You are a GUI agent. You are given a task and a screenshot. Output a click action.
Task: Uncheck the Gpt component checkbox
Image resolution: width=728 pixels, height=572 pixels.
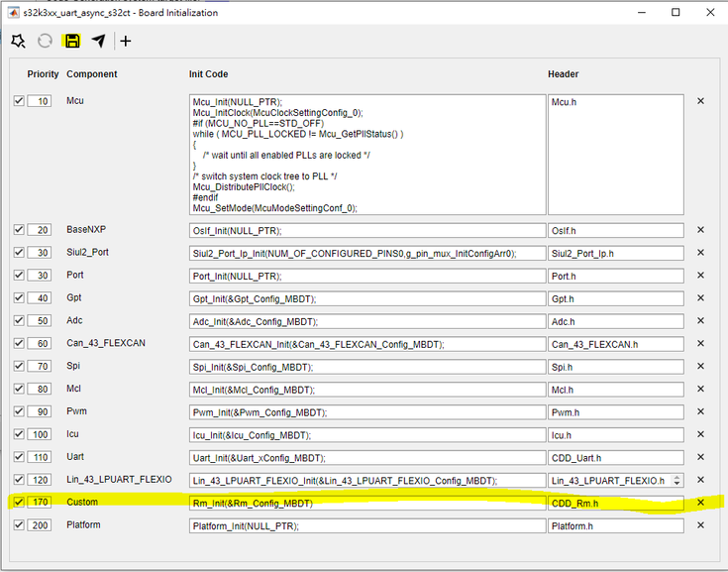point(19,297)
